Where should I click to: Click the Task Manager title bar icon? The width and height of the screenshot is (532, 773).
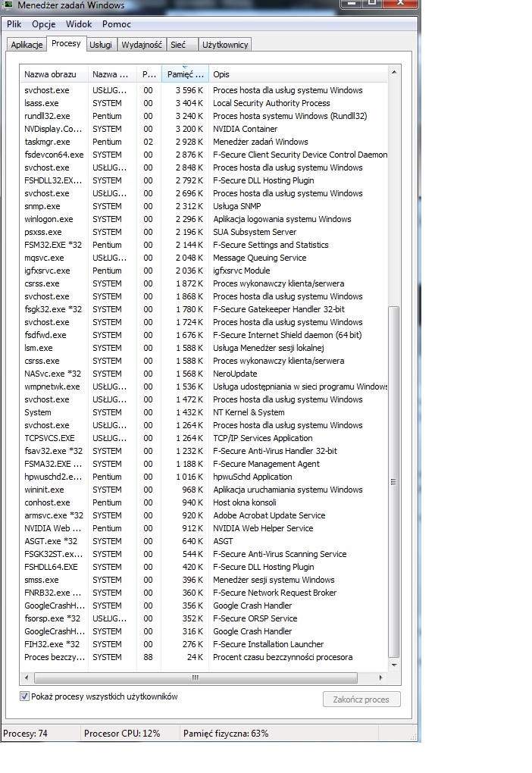[7, 5]
